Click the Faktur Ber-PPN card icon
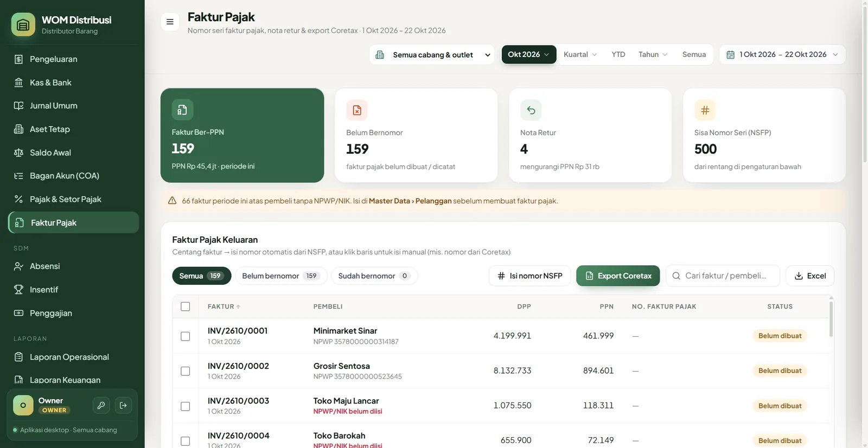The width and height of the screenshot is (868, 448). [x=182, y=110]
